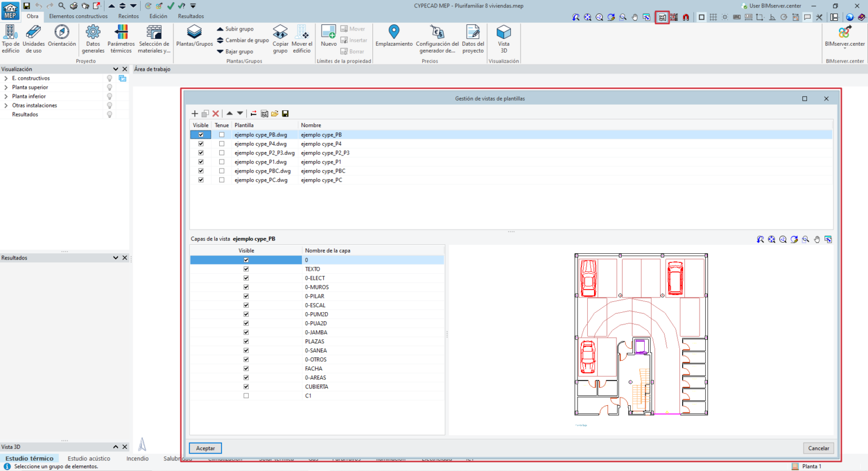Open a DWG file using the open folder icon
The height and width of the screenshot is (471, 868).
275,113
